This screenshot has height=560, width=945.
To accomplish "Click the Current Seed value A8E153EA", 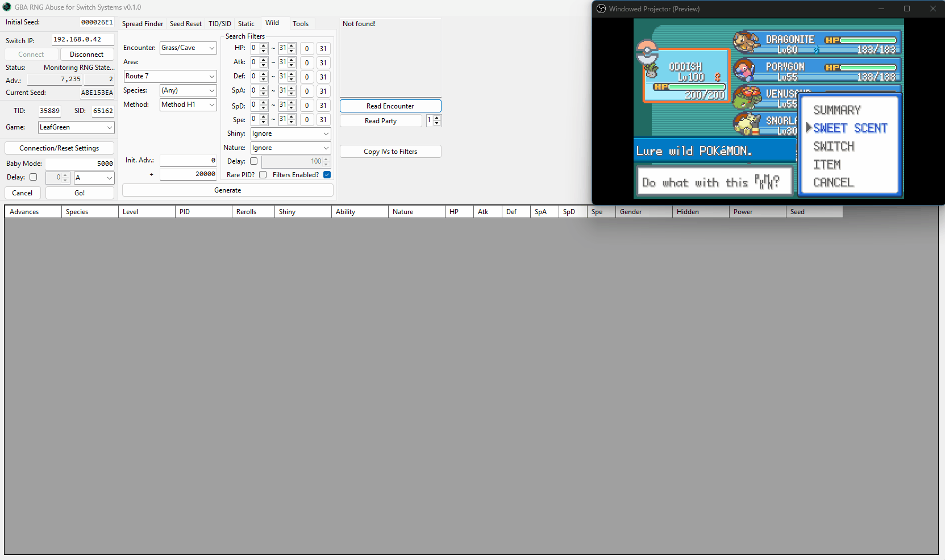I will [x=97, y=93].
